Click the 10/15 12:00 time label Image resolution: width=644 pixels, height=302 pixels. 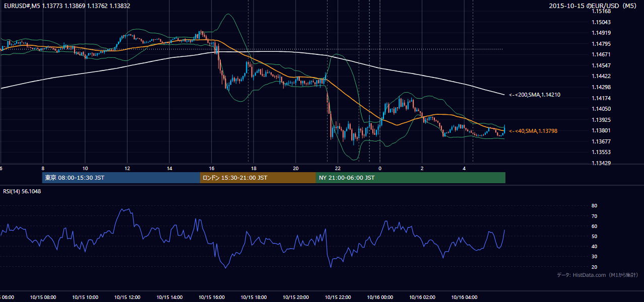pyautogui.click(x=127, y=297)
